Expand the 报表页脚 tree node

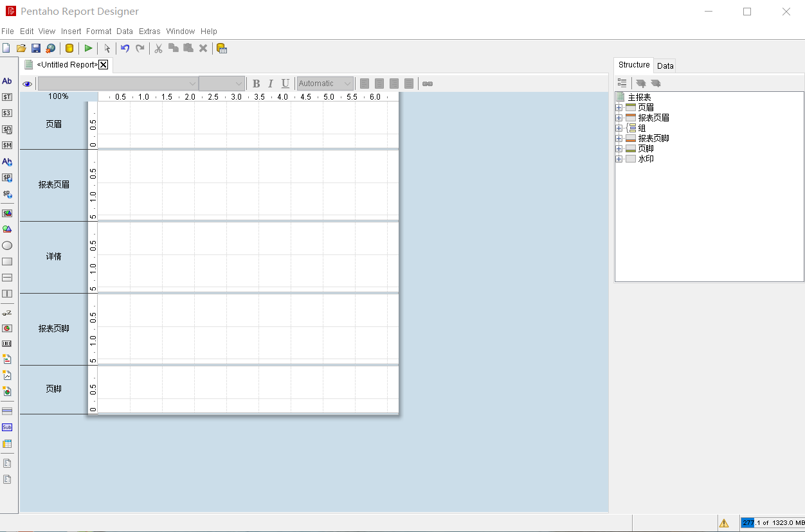tap(619, 139)
